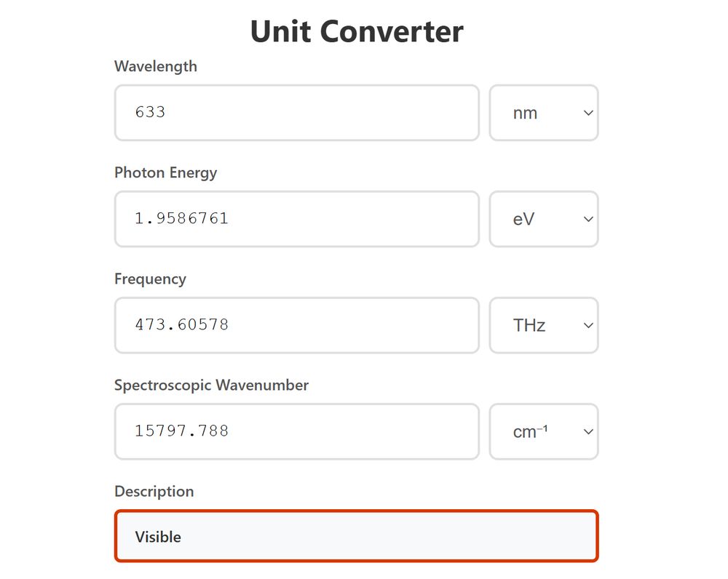Click the Wavelength label
Image resolution: width=728 pixels, height=579 pixels.
155,66
